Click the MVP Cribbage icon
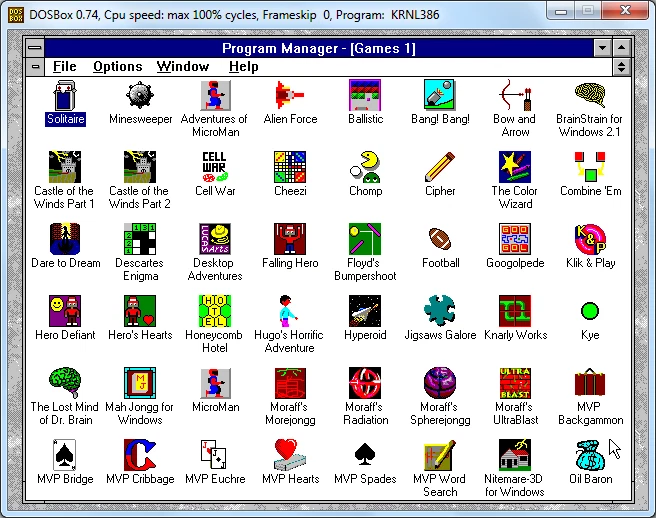 click(x=140, y=455)
